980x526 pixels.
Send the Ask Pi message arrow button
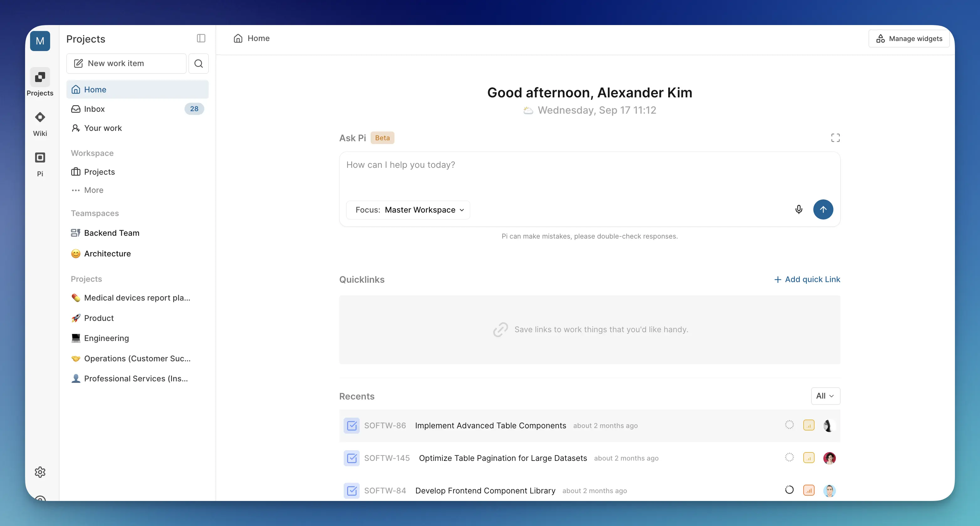point(823,209)
